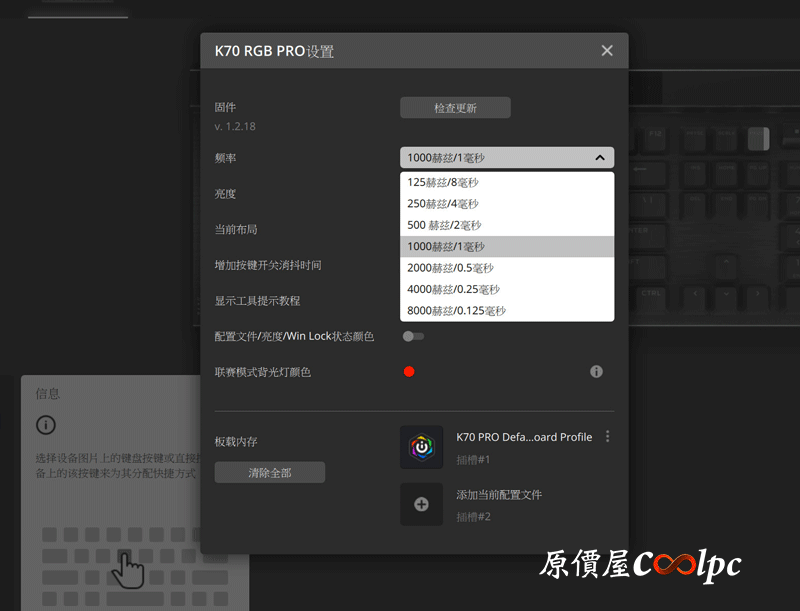Pick 1000赫兹/1毫秒 in the dropdown list
800x611 pixels.
pos(507,247)
